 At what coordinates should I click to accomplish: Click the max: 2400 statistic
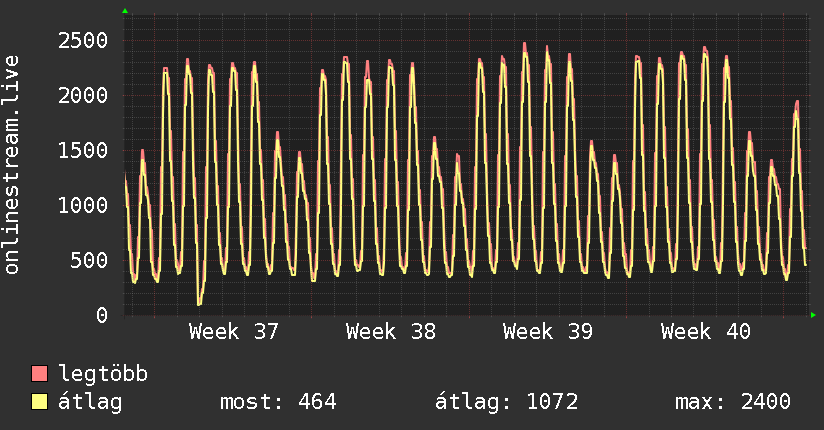point(733,402)
